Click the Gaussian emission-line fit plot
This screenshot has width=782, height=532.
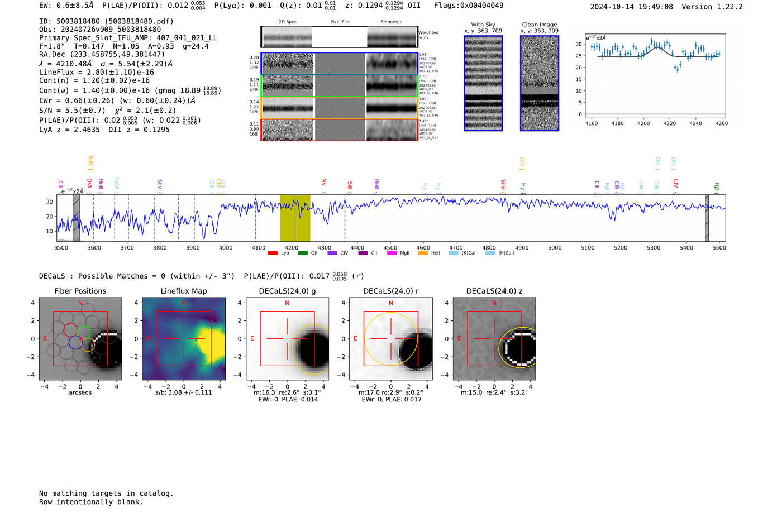655,76
